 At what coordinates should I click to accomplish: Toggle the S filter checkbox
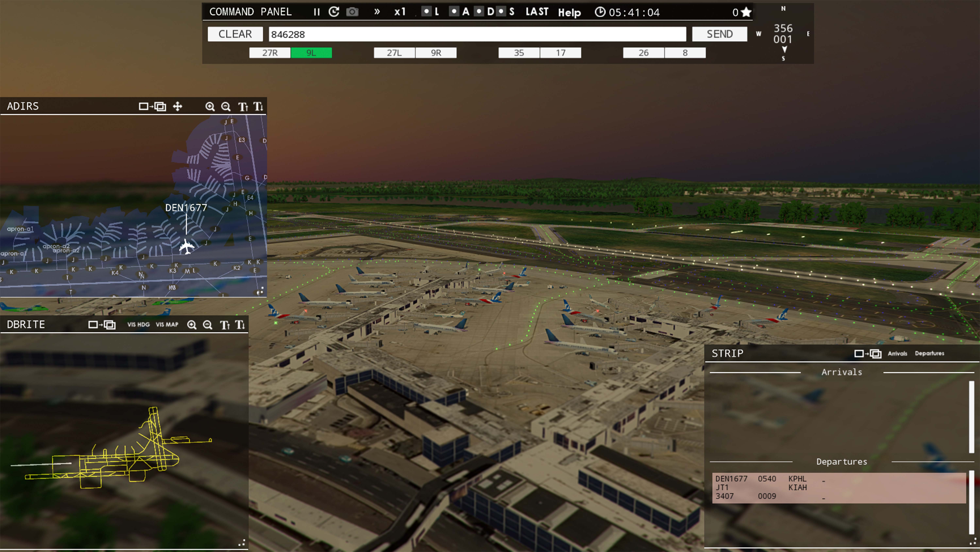pos(501,11)
